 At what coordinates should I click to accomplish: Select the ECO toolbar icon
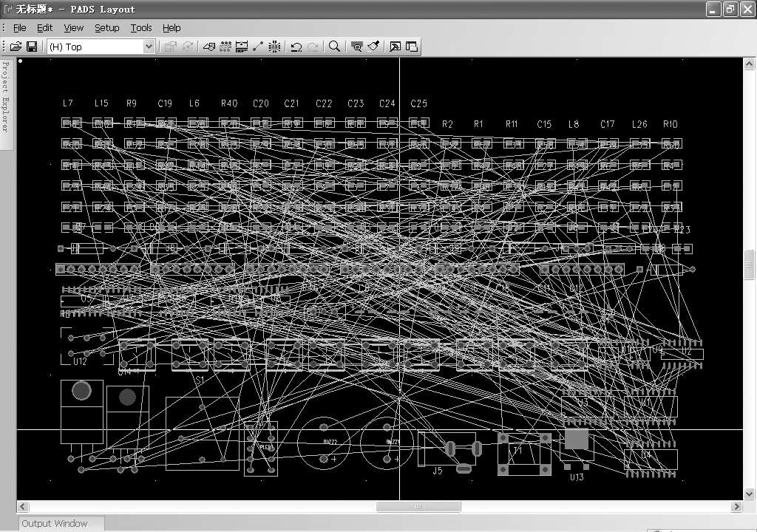258,47
